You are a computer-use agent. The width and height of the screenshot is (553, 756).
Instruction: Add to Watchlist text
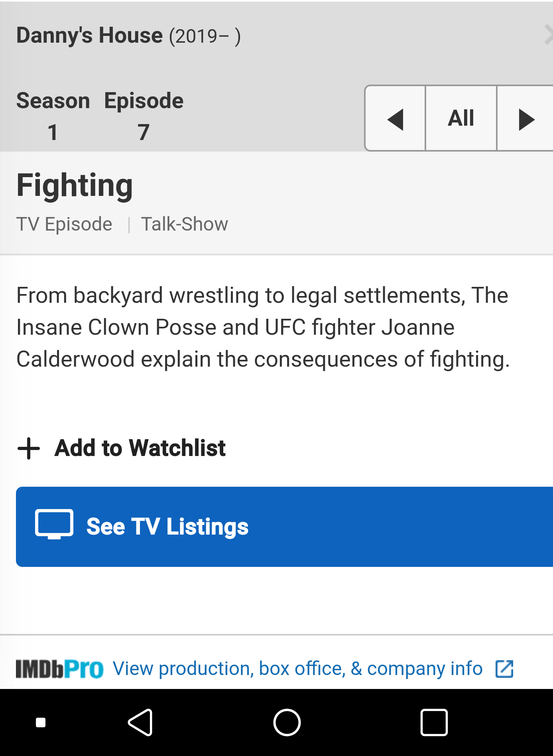(x=140, y=448)
